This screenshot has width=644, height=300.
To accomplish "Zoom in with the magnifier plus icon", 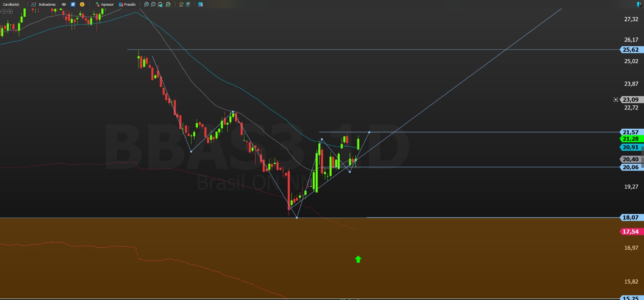I will (147, 4).
